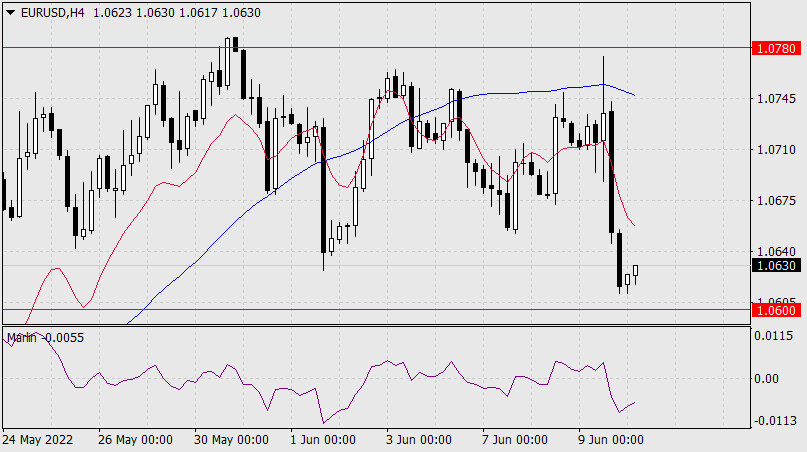The image size is (807, 452).
Task: Click the Marlin -0.0055 indicator label
Action: pyautogui.click(x=45, y=338)
